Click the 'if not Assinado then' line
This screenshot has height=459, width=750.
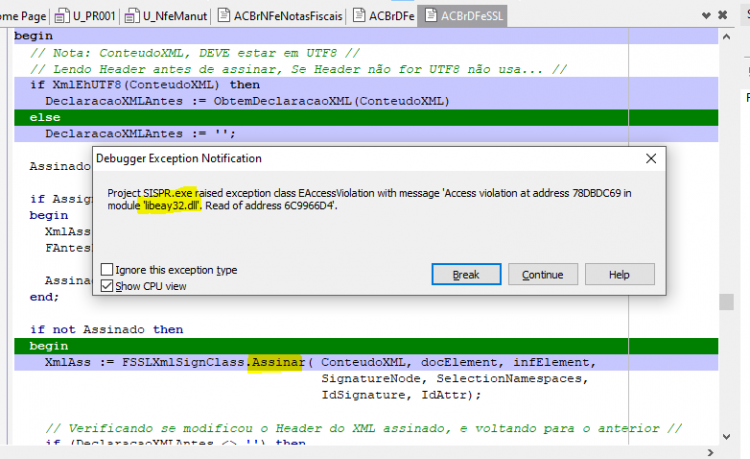[106, 329]
